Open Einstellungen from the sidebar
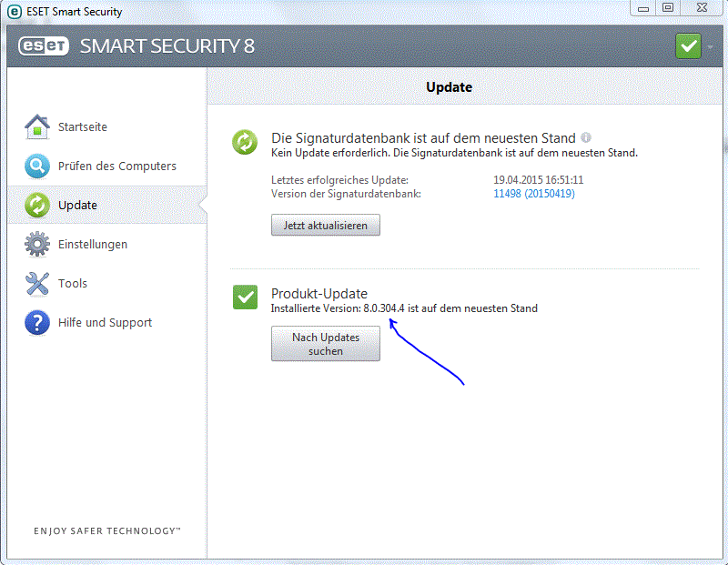The height and width of the screenshot is (565, 728). [92, 245]
